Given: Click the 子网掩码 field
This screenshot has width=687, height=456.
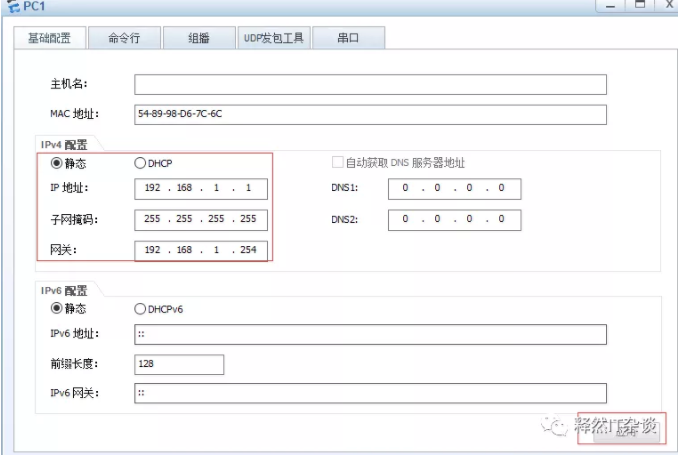Looking at the screenshot, I should tap(201, 219).
